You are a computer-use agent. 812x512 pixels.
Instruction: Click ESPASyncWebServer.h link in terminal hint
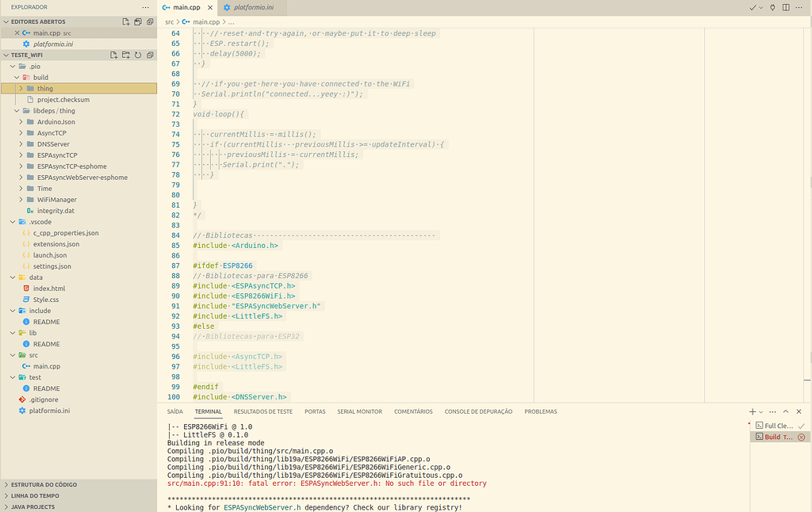click(x=262, y=507)
